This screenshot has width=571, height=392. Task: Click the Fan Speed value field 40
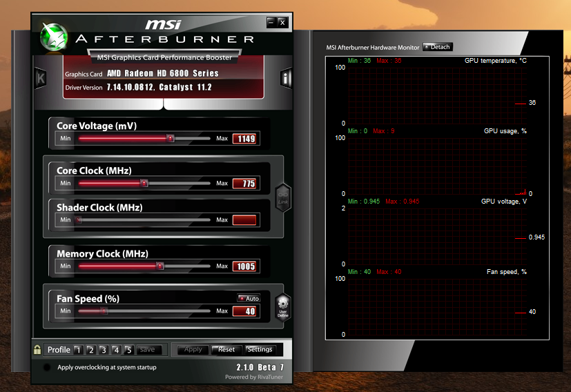[244, 311]
